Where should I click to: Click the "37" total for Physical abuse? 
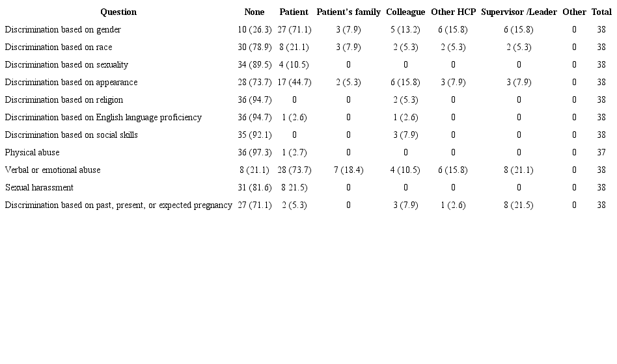coord(601,153)
